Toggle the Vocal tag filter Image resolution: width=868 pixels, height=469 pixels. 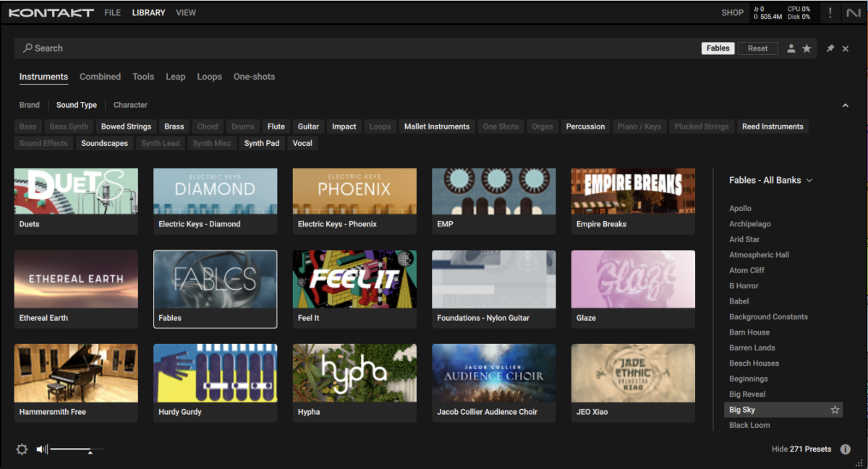(x=302, y=143)
